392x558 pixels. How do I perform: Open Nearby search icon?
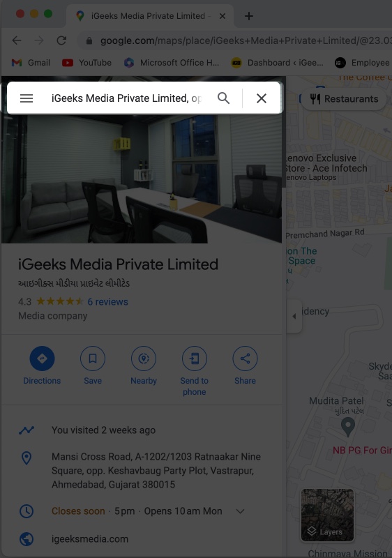144,359
